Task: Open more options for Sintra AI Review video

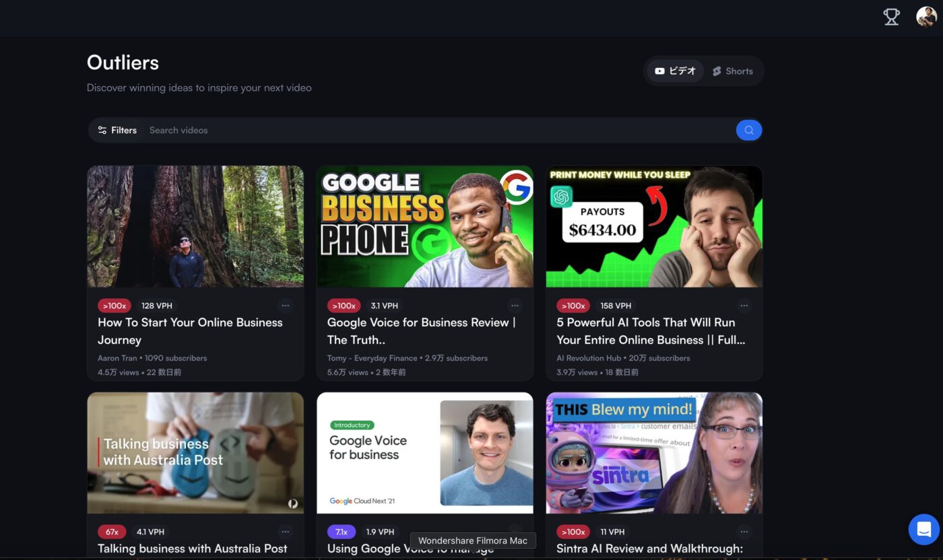Action: coord(744,532)
